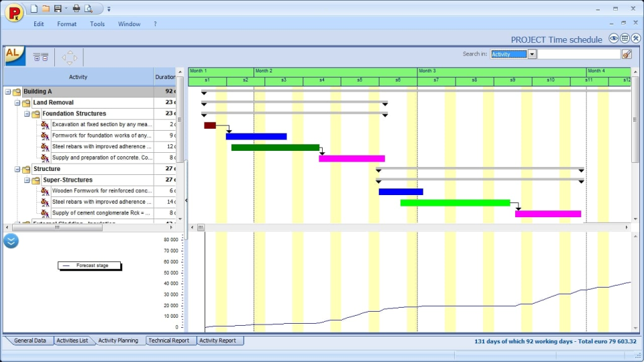Open the ? help menu
This screenshot has height=362, width=644.
coord(155,24)
